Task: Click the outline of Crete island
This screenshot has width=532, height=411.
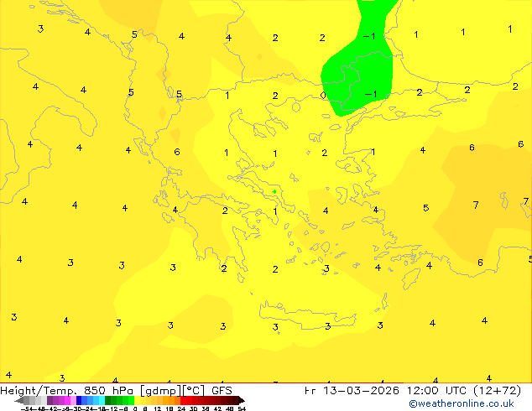Action: (307, 315)
